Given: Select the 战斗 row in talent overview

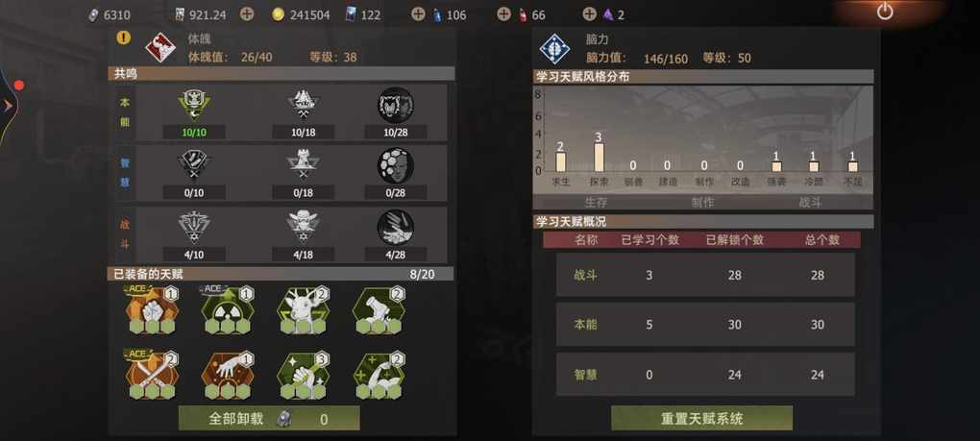Looking at the screenshot, I should coord(705,275).
